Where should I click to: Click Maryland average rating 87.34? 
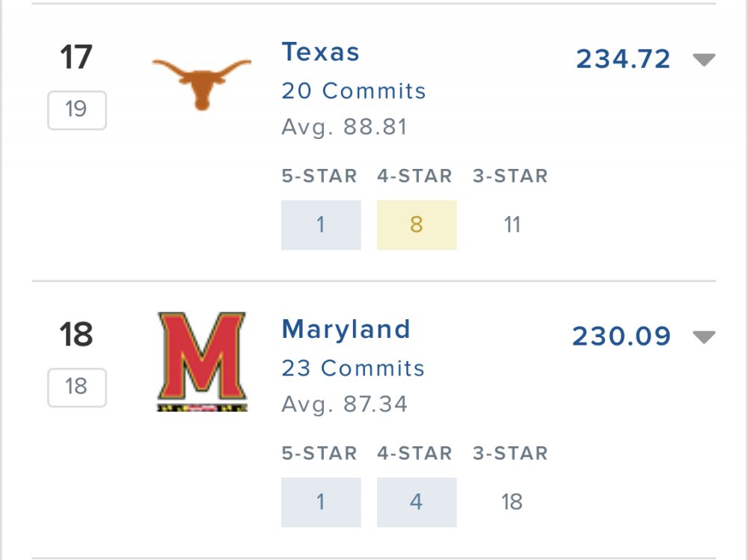pos(344,404)
